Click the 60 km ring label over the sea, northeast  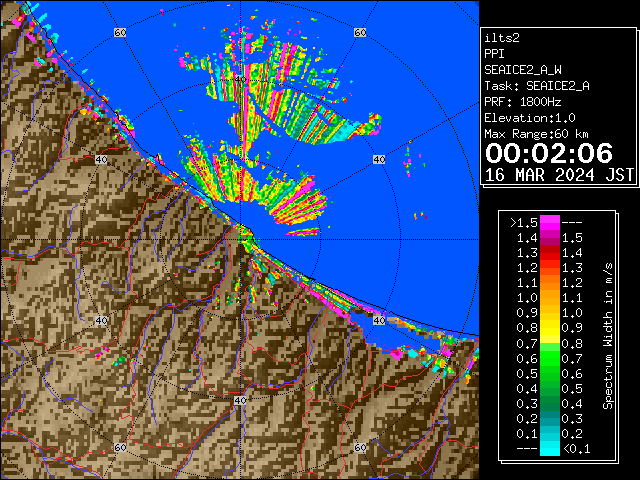pos(360,32)
